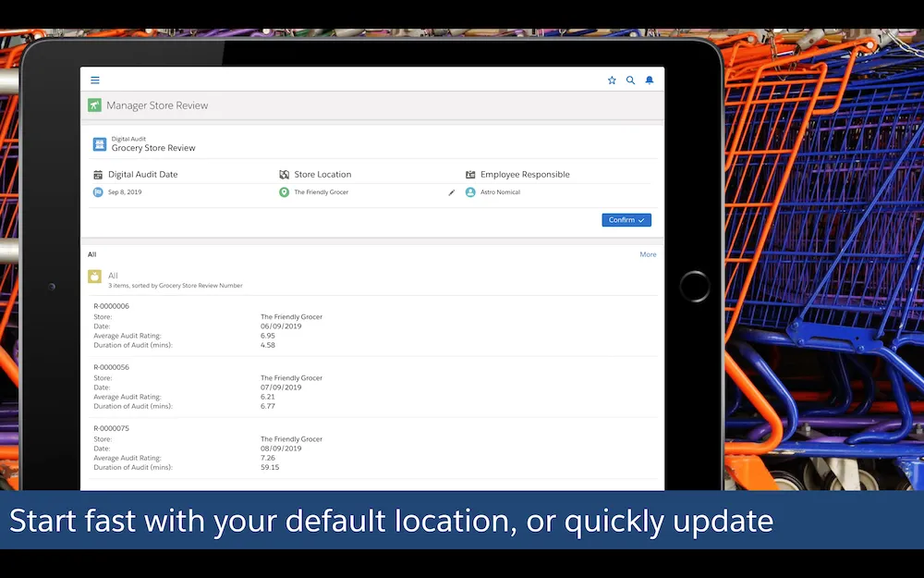Image resolution: width=924 pixels, height=578 pixels.
Task: Open the hamburger navigation menu
Action: click(95, 80)
